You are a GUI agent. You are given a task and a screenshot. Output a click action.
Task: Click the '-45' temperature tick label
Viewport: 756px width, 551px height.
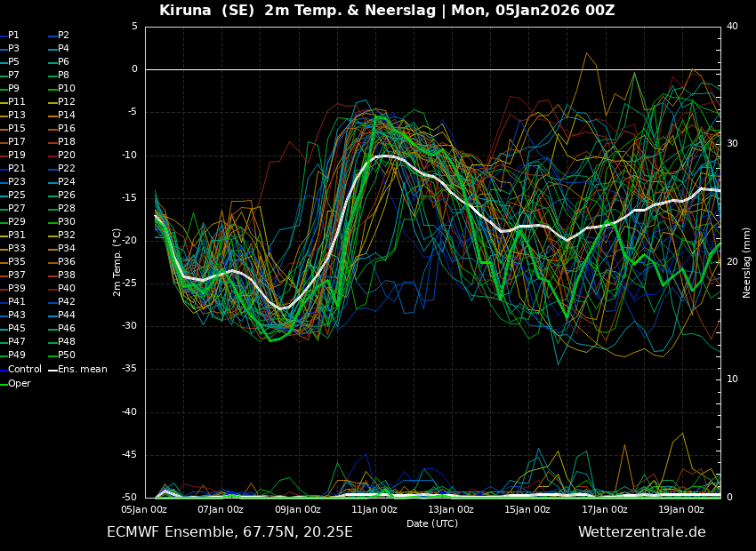click(129, 455)
